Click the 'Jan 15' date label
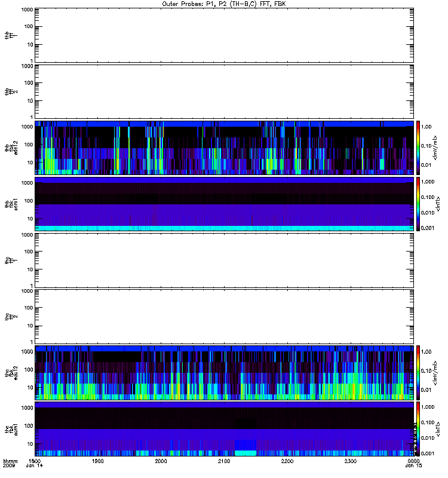The height and width of the screenshot is (478, 448). coord(413,466)
